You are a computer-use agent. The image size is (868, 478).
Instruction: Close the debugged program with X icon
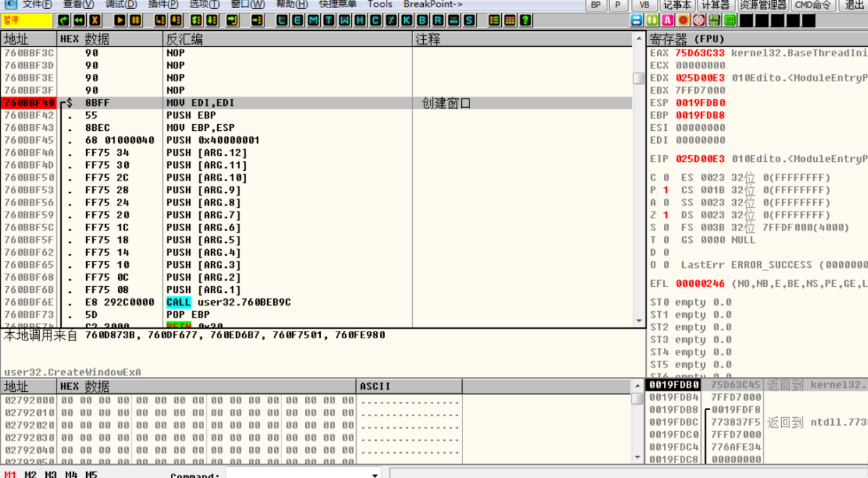point(95,20)
